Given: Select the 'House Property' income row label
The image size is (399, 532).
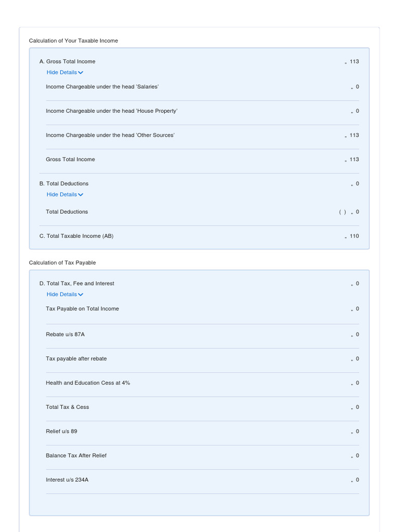Looking at the screenshot, I should (112, 111).
